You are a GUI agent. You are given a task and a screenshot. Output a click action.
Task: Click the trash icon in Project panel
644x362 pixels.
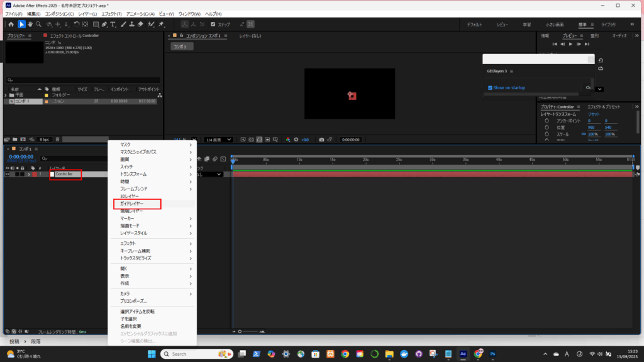57,140
